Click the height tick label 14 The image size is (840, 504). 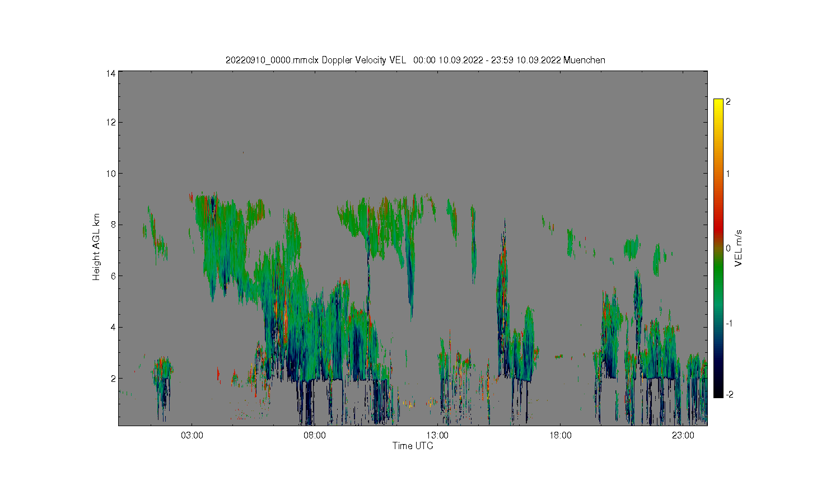111,73
